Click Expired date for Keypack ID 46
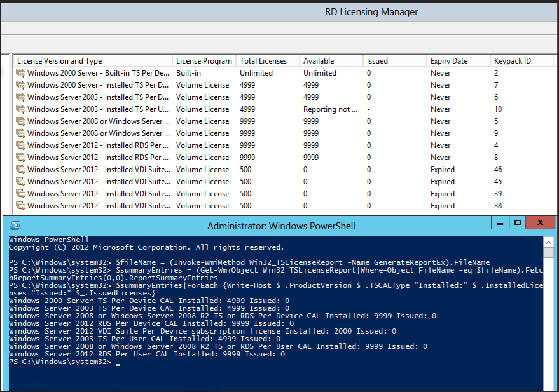The image size is (559, 392). (x=443, y=170)
